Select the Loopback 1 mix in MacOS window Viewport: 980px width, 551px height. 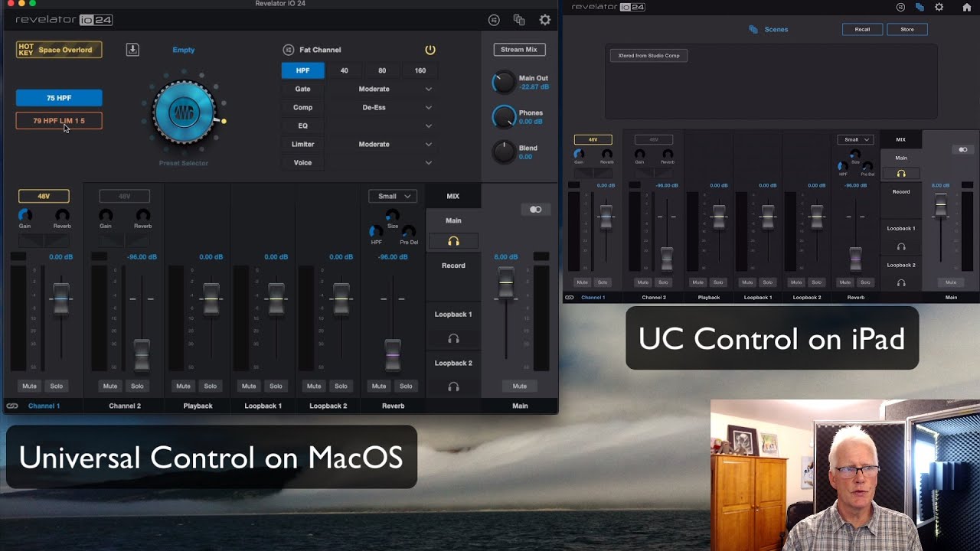point(453,315)
